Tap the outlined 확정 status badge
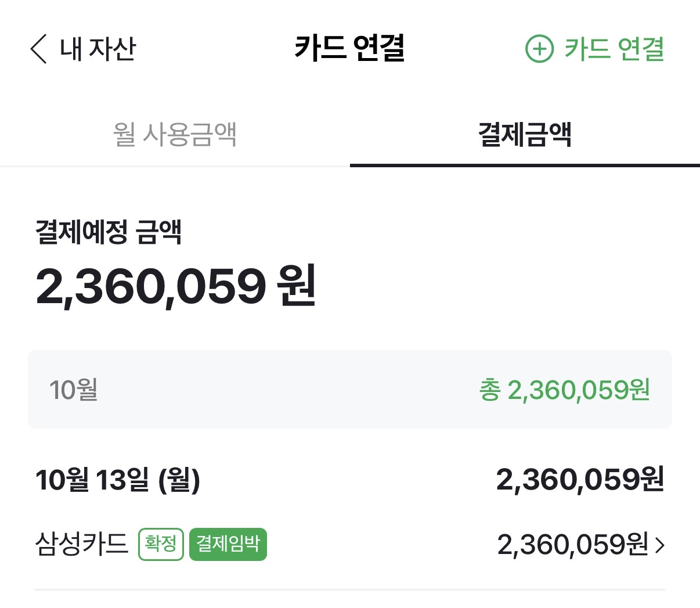 coord(161,544)
